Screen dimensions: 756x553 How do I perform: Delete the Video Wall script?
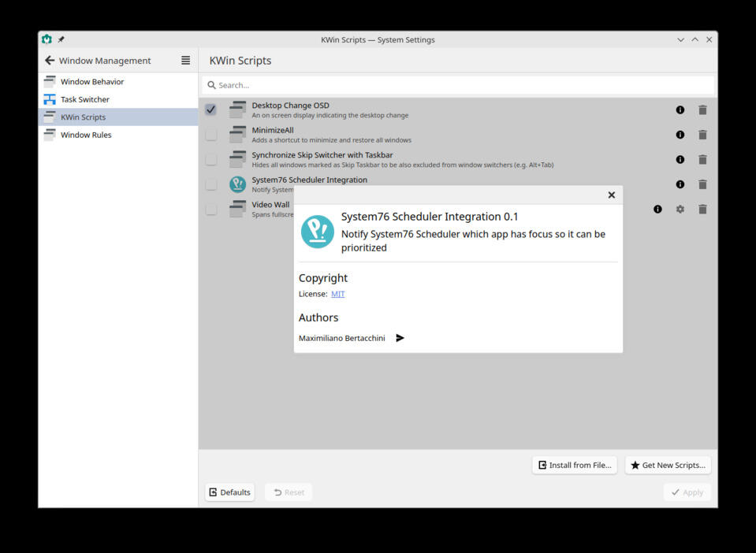tap(702, 209)
